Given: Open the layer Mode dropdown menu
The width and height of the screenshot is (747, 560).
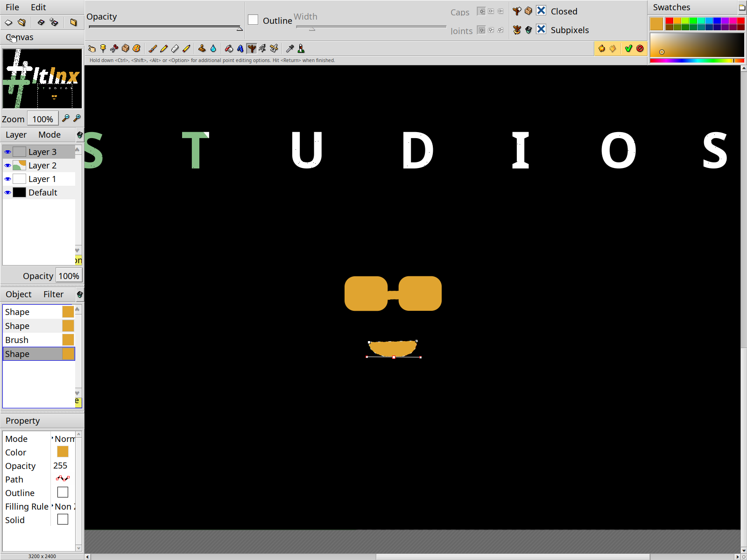Looking at the screenshot, I should tap(49, 134).
